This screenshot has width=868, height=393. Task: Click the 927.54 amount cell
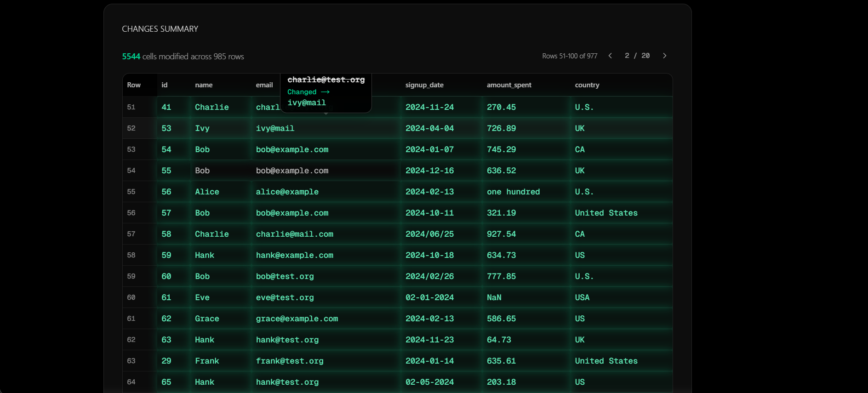coord(501,234)
